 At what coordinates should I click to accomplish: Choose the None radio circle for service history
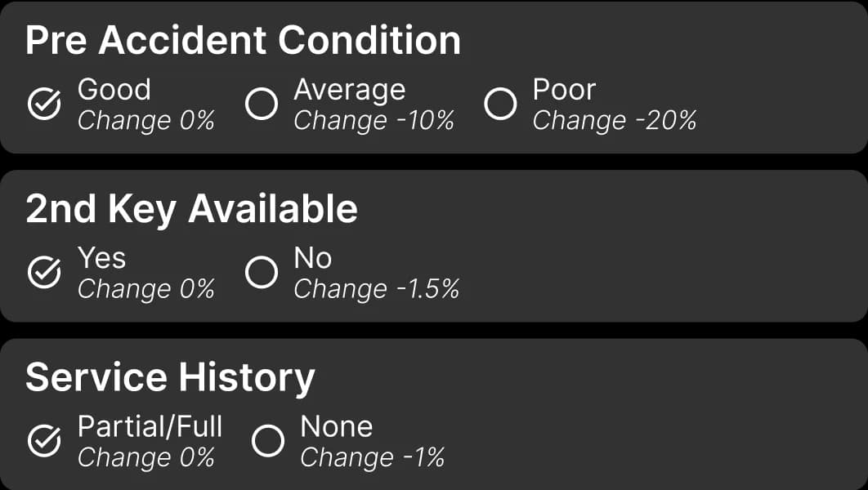tap(268, 441)
